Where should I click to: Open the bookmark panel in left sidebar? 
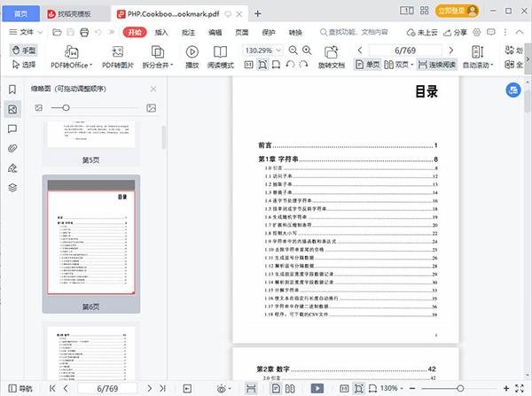12,89
